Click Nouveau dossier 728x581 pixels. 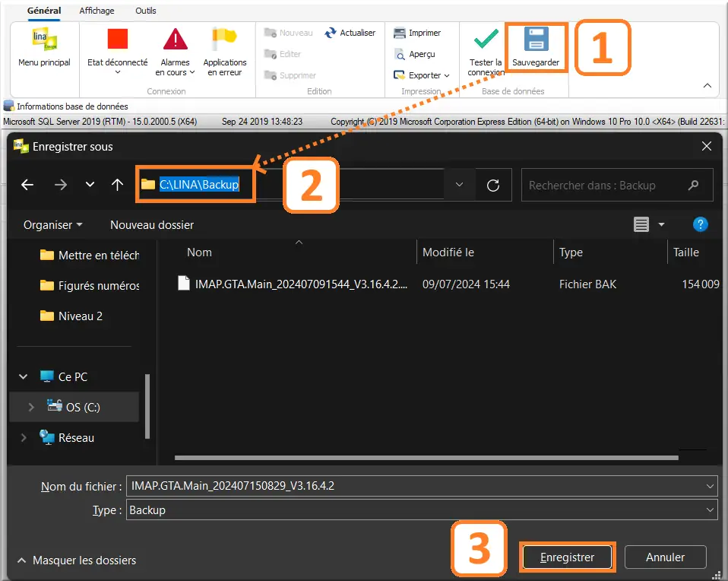(152, 225)
